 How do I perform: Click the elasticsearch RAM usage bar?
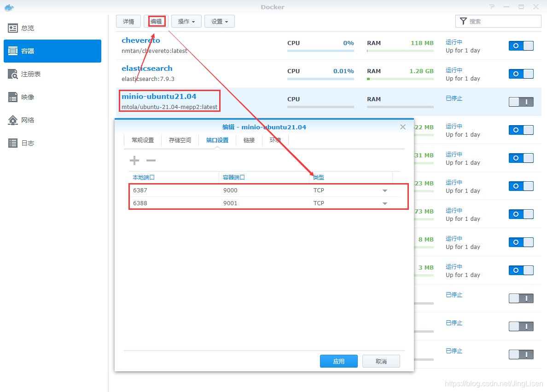[400, 79]
